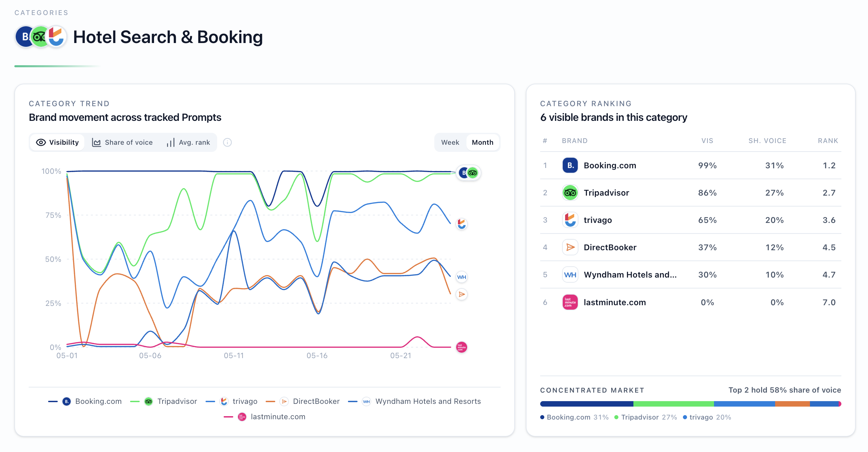Click trivago logo in page header
Screen dimensions: 868x452
point(56,37)
